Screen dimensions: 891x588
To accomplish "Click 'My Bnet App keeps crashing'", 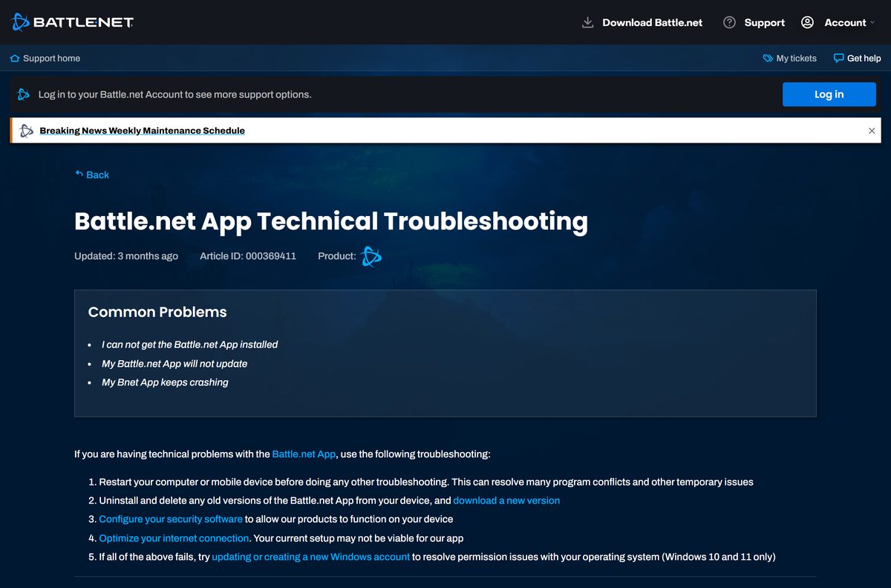I will [165, 382].
